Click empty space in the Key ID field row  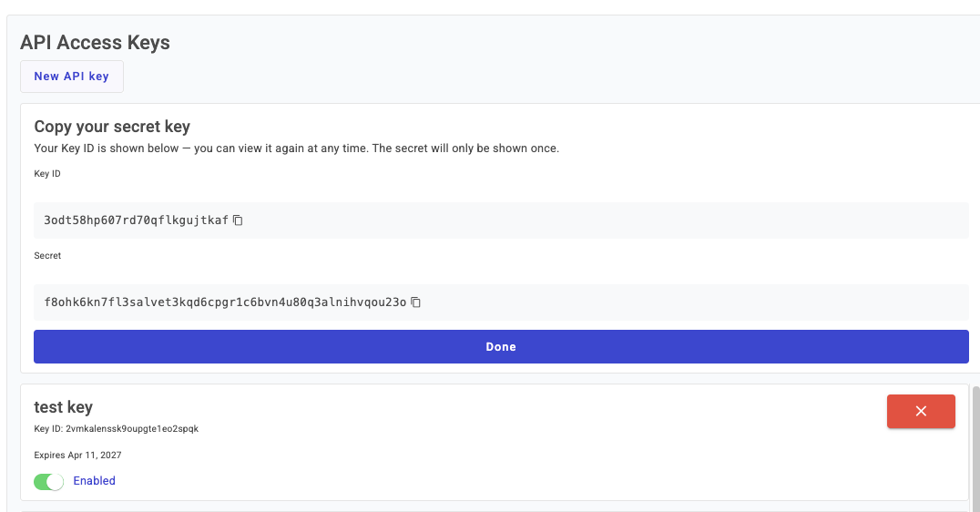coord(607,220)
